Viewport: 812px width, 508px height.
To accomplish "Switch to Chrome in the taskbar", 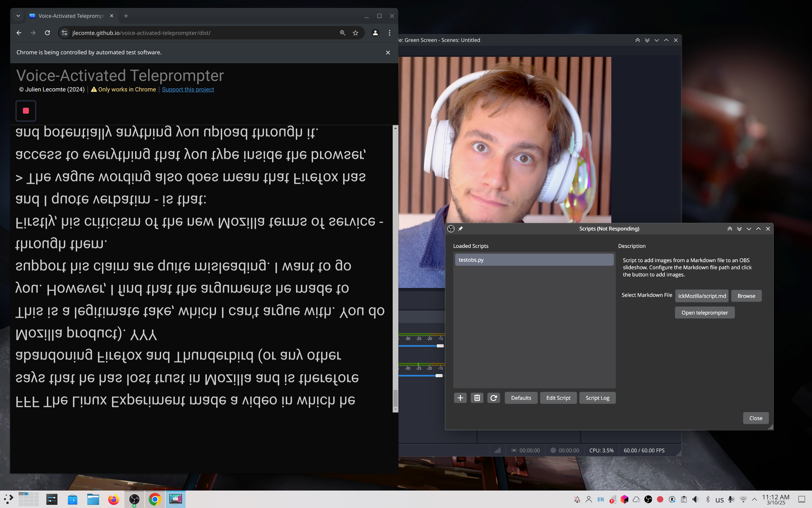I will (155, 499).
